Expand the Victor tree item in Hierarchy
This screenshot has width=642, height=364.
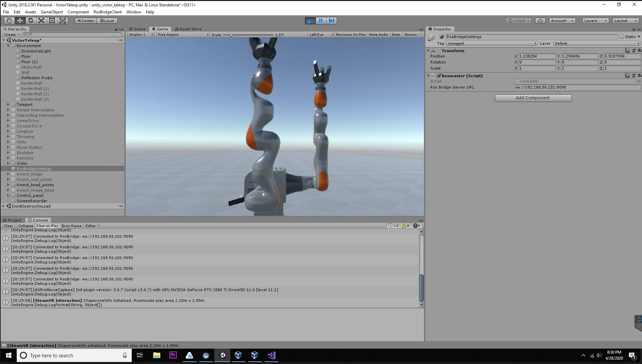(x=8, y=163)
